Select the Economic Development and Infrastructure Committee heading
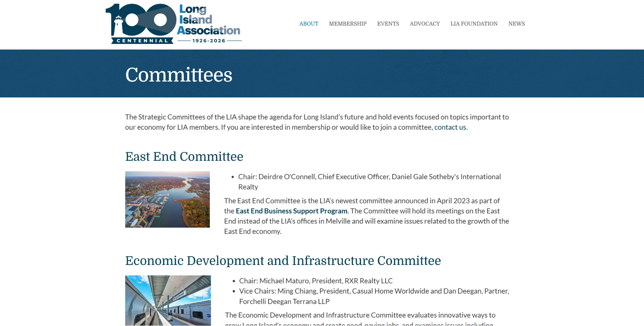This screenshot has width=644, height=326. [x=283, y=261]
